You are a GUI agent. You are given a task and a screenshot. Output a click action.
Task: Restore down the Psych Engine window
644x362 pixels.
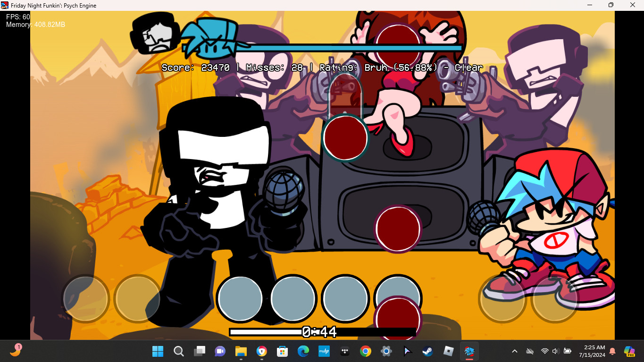point(611,5)
